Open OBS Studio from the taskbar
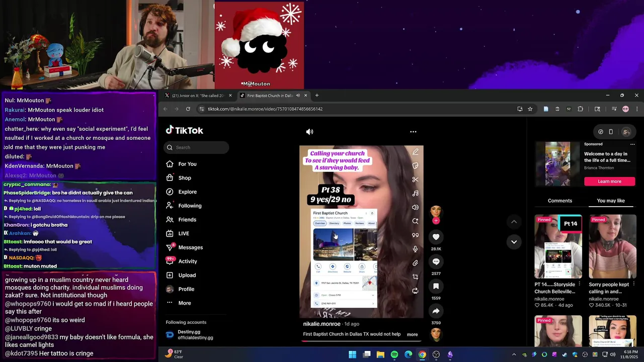This screenshot has width=644, height=362. (x=436, y=354)
